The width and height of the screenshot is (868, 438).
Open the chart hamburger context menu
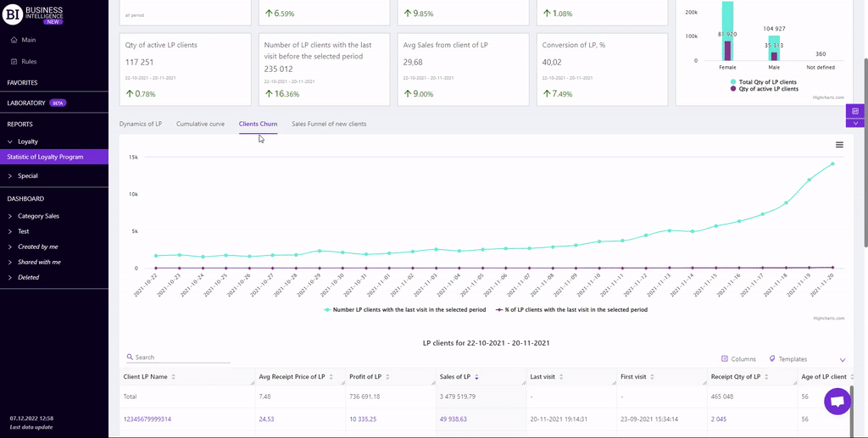(x=839, y=145)
